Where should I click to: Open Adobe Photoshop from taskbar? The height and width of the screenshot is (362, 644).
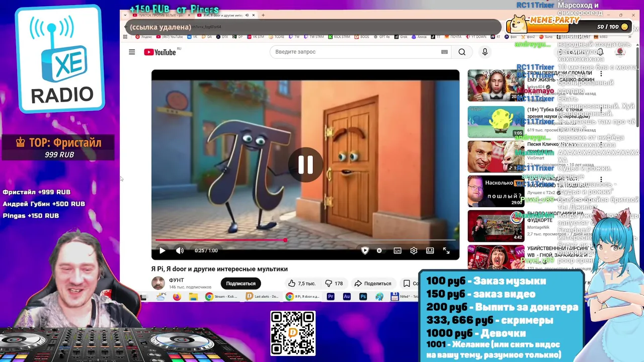(x=363, y=297)
